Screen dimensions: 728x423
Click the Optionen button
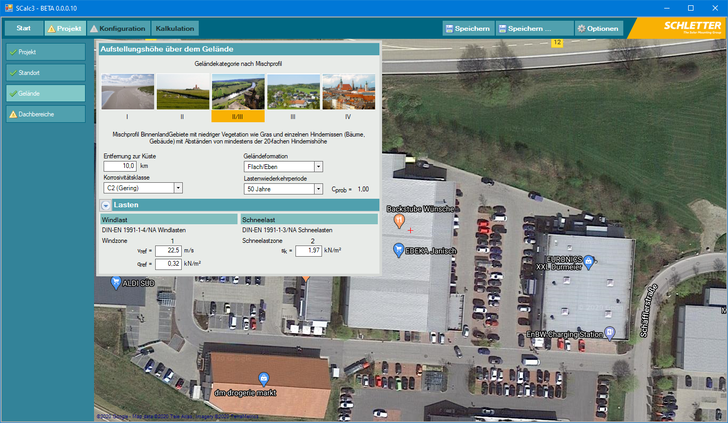coord(597,29)
